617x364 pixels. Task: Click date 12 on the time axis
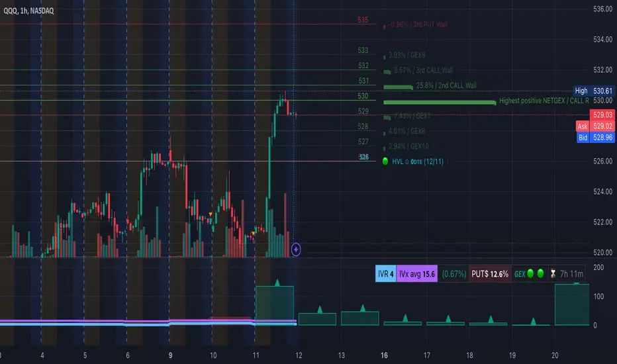tap(299, 355)
